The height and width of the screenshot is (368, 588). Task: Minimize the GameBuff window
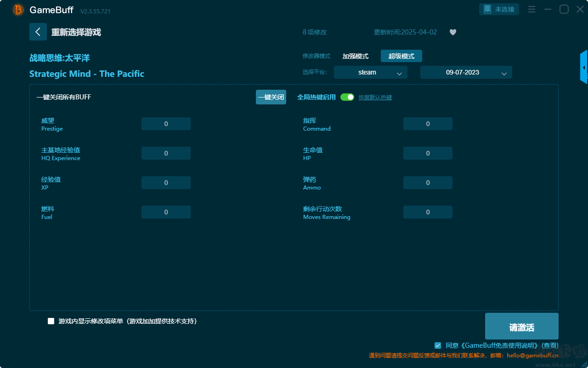click(x=548, y=9)
